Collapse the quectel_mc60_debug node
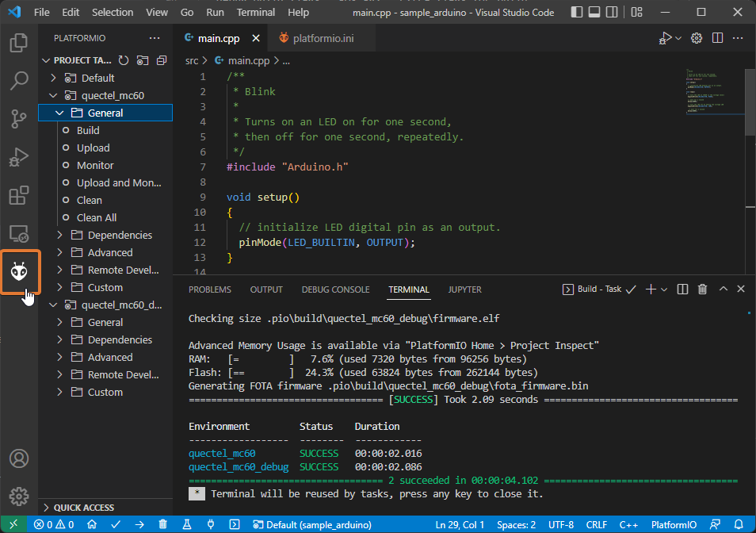This screenshot has height=533, width=756. pos(54,305)
